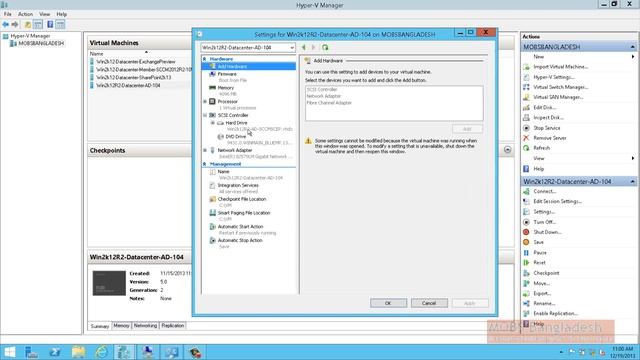Viewport: 640px width, 360px height.
Task: Open the Windows Start button
Action: (x=9, y=352)
